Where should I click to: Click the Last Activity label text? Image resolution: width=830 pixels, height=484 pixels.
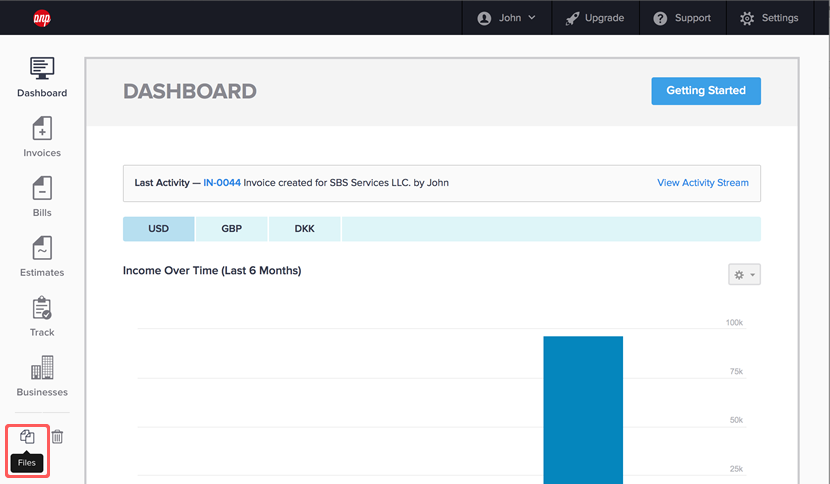[162, 183]
